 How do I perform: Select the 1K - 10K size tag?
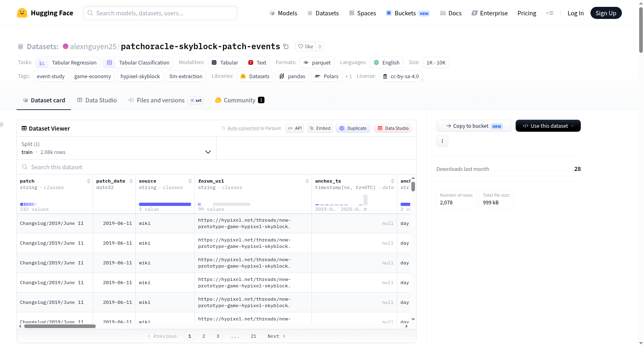pyautogui.click(x=436, y=62)
